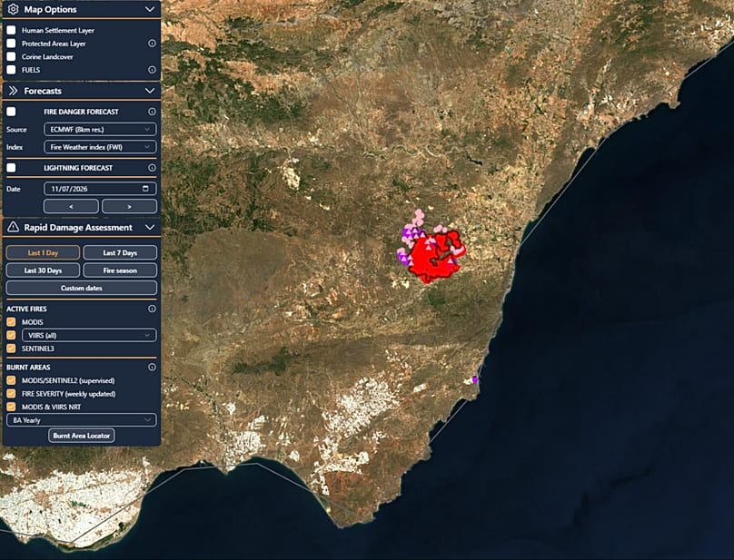Open calendar picker in Date field
Viewport: 734px width, 560px height.
[145, 189]
